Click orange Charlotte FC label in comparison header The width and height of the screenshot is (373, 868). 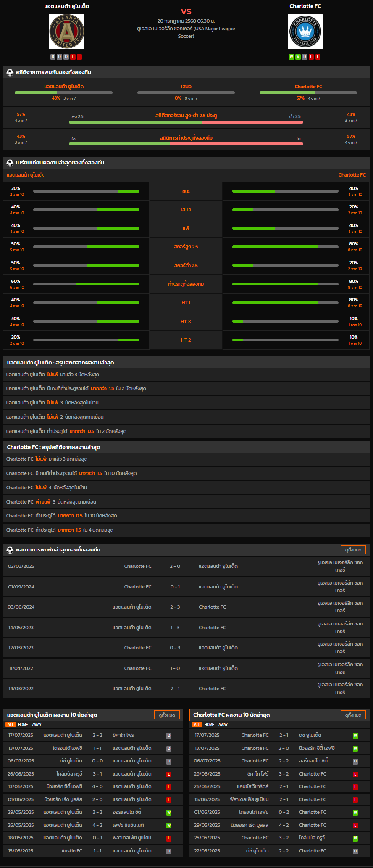352,175
